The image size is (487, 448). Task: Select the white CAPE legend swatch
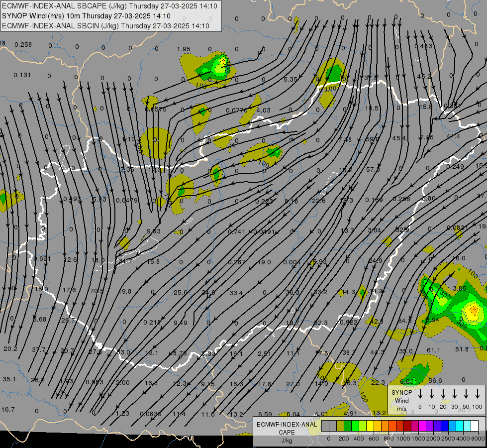coord(474,426)
